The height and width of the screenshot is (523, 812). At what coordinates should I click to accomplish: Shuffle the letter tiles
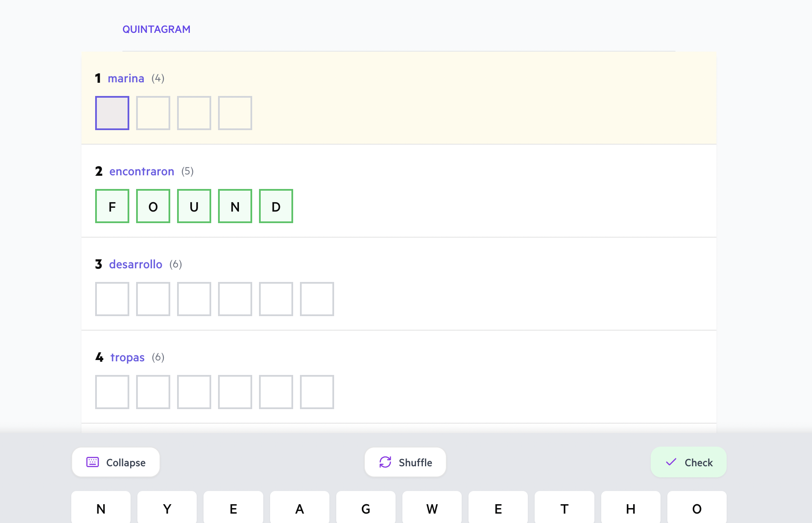pos(405,462)
